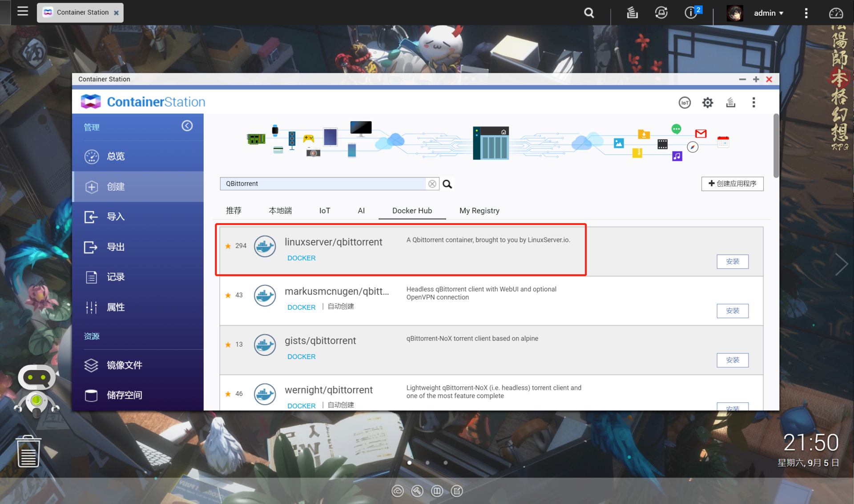Click the search magnifier next to QBittorrent field
The height and width of the screenshot is (504, 854).
pyautogui.click(x=447, y=184)
